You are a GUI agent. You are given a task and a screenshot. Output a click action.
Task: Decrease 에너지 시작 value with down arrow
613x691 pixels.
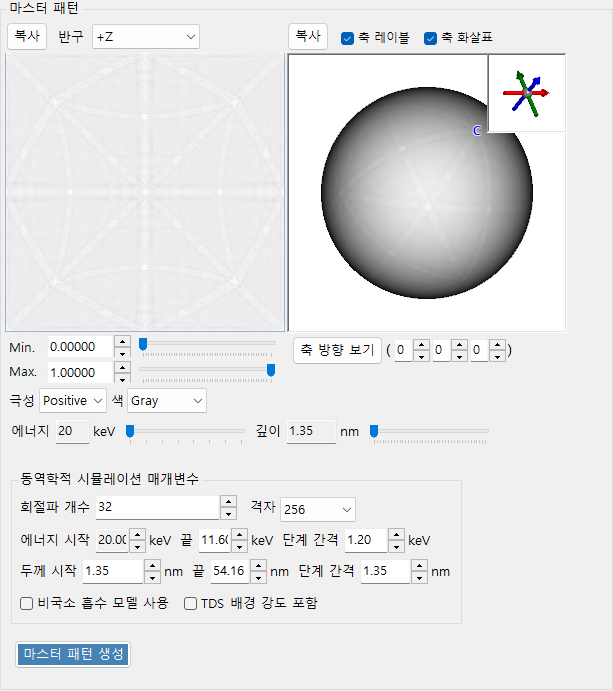point(137,546)
